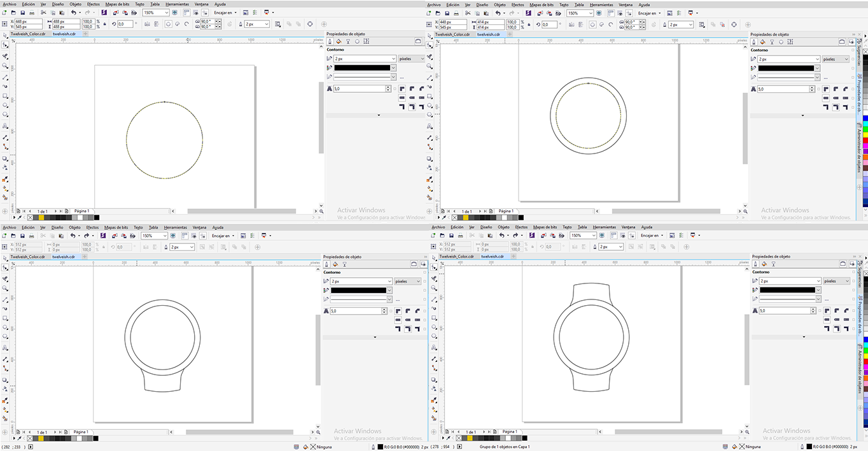The width and height of the screenshot is (868, 451).
Task: Open Efectos menu in two-circle window
Action: pos(517,4)
